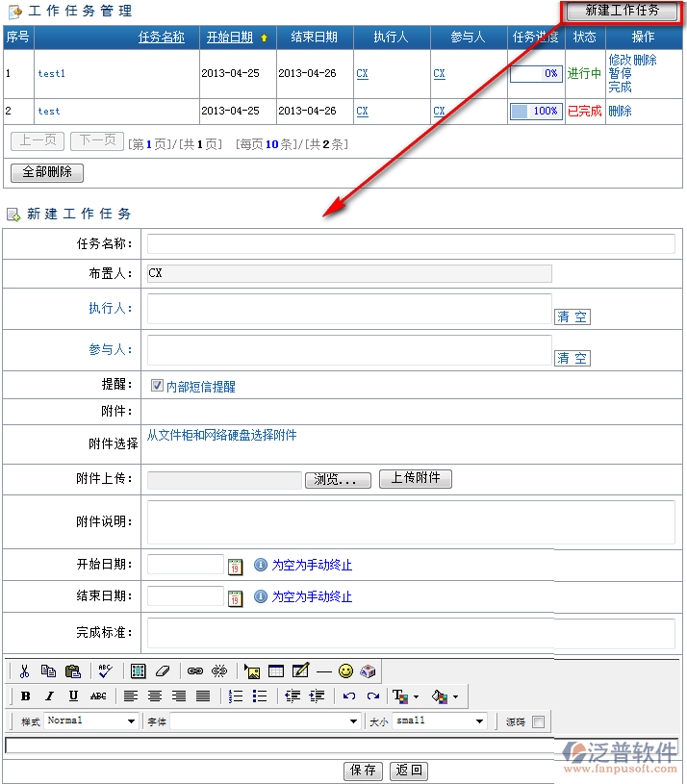
Task: Open the 样式 Normal dropdown
Action: tap(90, 721)
